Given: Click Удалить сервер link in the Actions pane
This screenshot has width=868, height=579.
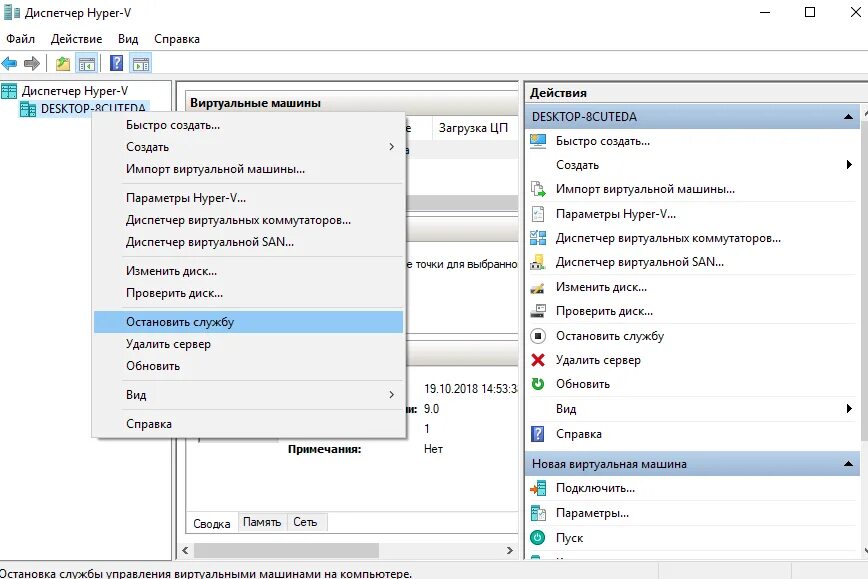Looking at the screenshot, I should tap(598, 360).
